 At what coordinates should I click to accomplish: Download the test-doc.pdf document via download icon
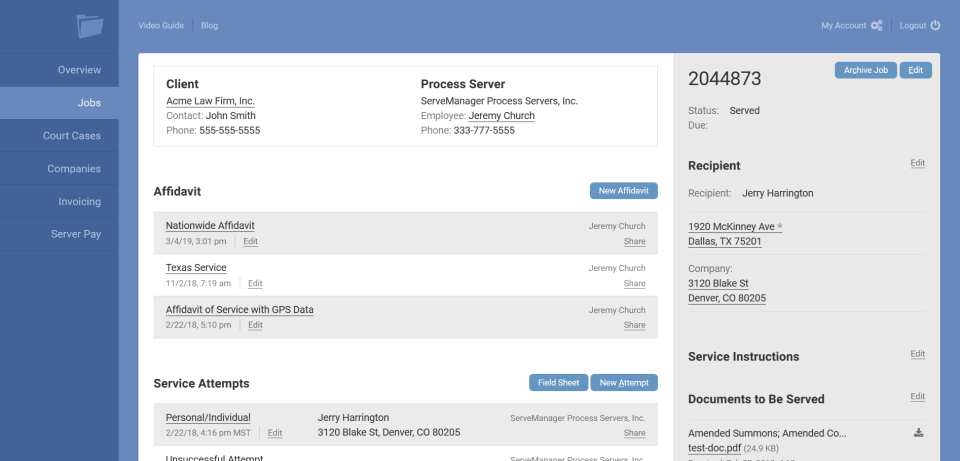[x=918, y=433]
